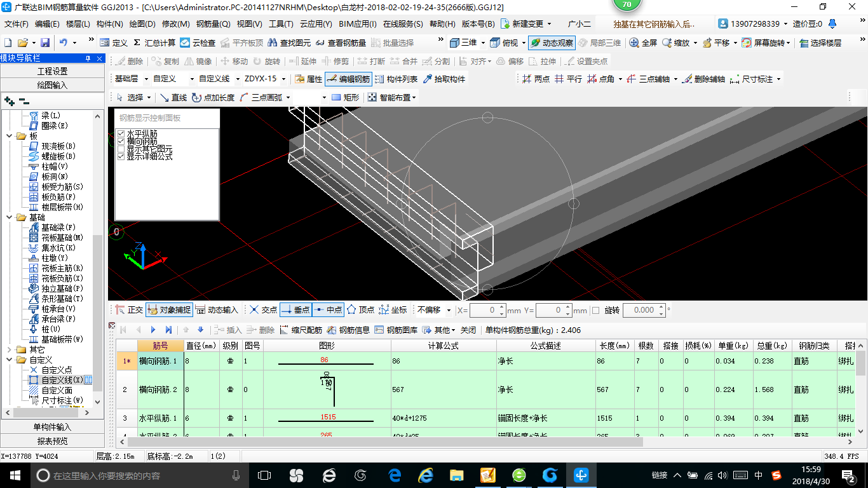Click the 单构件输入 navigation button
Viewport: 868px width, 488px height.
point(52,427)
